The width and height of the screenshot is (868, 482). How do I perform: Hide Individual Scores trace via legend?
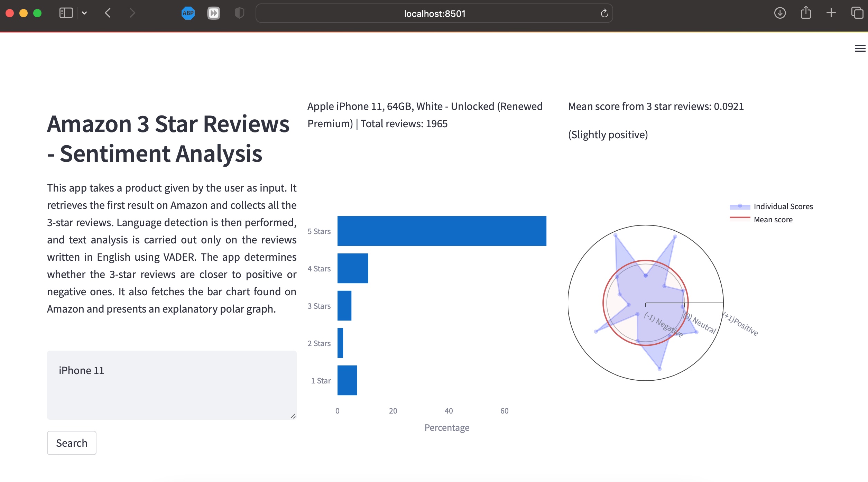783,206
